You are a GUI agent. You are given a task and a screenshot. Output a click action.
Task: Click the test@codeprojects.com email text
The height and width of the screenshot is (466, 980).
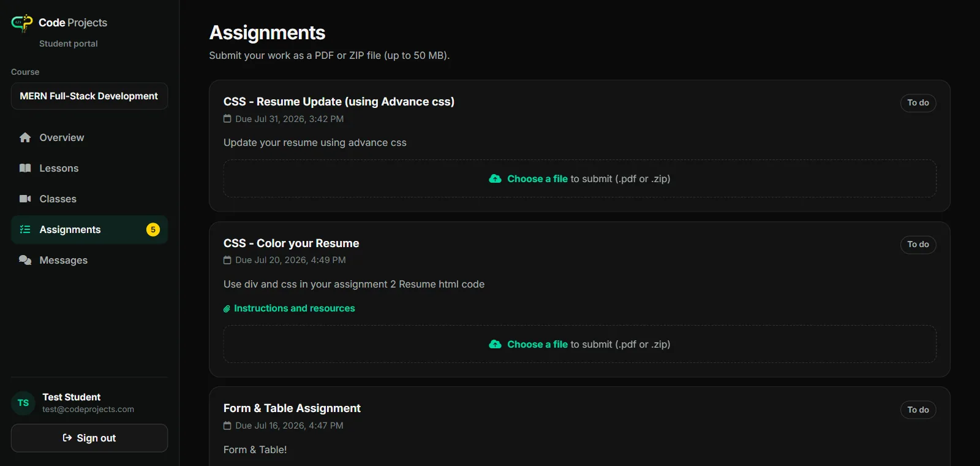coord(88,410)
